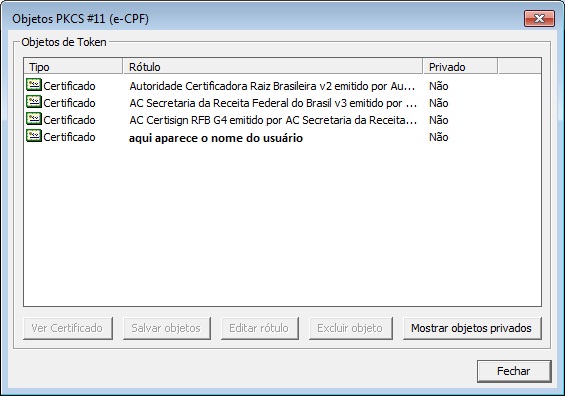Select the 'aqui aparece o nome do usuário' entry

[216, 138]
